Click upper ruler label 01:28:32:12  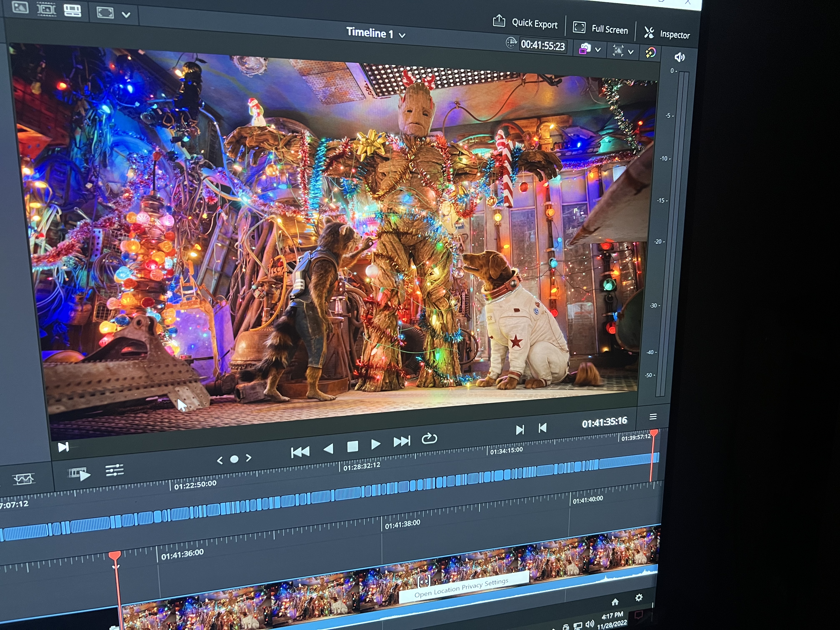click(361, 466)
